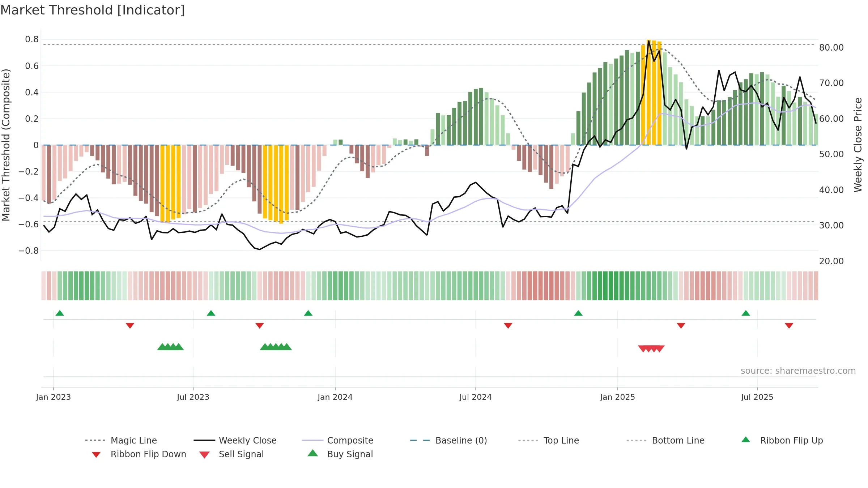This screenshot has height=488, width=868.
Task: Toggle the Magic Line legend entry
Action: click(x=121, y=440)
